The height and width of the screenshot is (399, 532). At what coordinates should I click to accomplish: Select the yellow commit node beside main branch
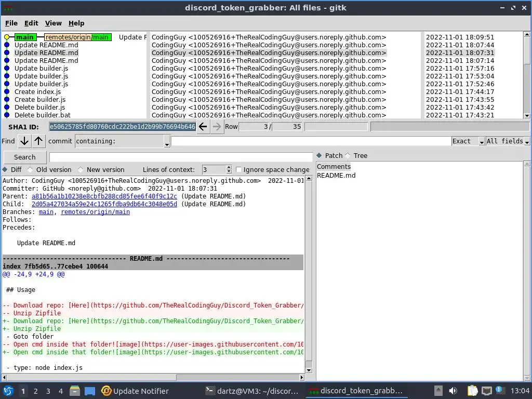click(x=7, y=37)
